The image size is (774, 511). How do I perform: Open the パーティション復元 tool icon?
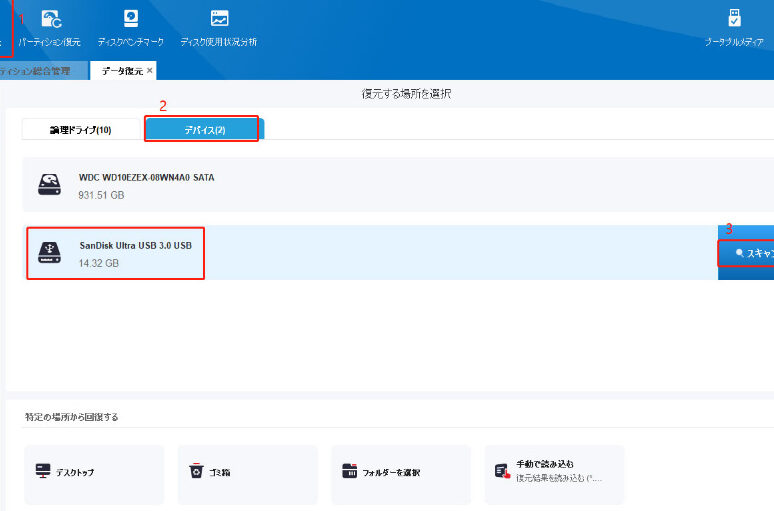pos(50,19)
